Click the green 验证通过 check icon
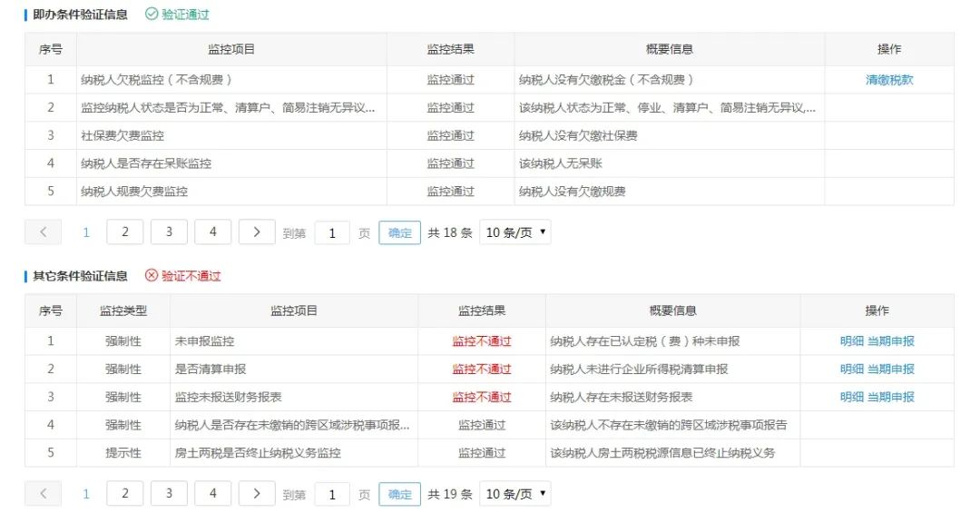The width and height of the screenshot is (980, 523). click(x=152, y=14)
